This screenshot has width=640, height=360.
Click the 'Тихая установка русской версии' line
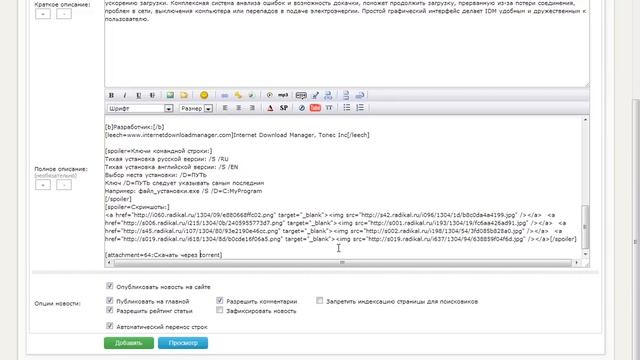[x=167, y=159]
